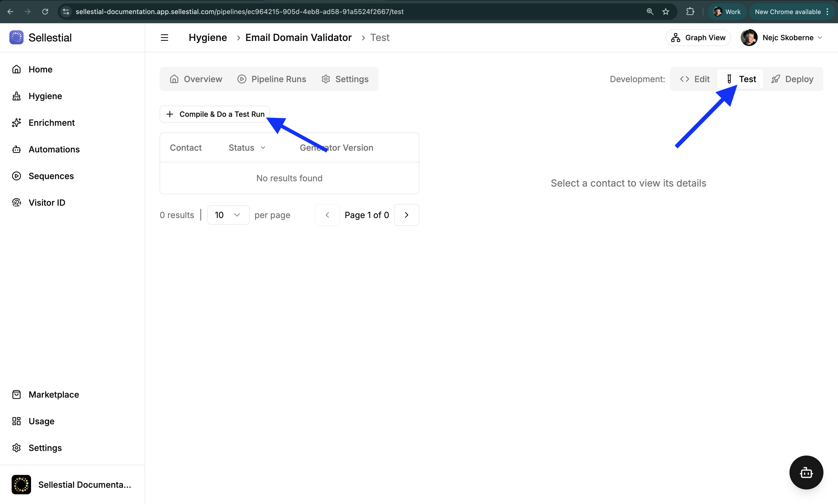
Task: Open the chatbot assistant floating button
Action: click(x=806, y=472)
